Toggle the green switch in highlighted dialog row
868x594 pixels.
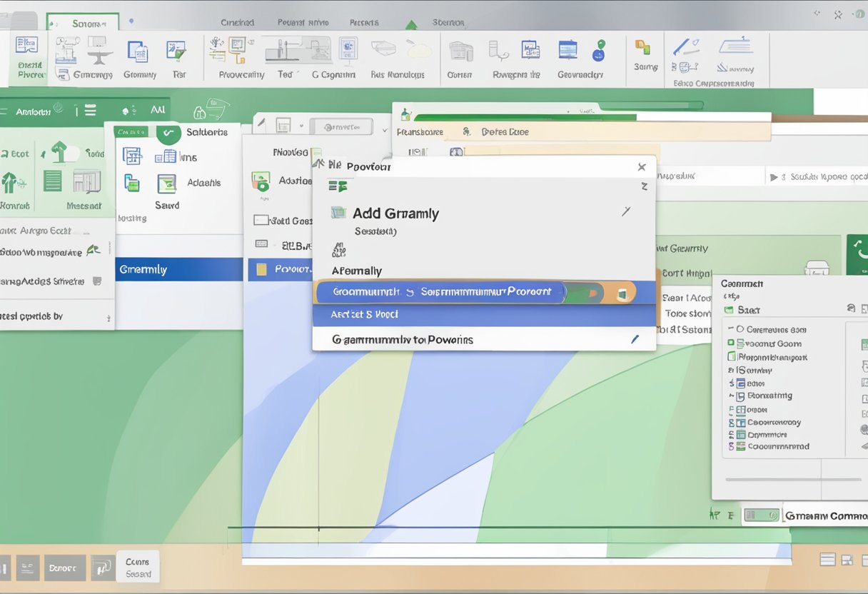click(x=582, y=292)
